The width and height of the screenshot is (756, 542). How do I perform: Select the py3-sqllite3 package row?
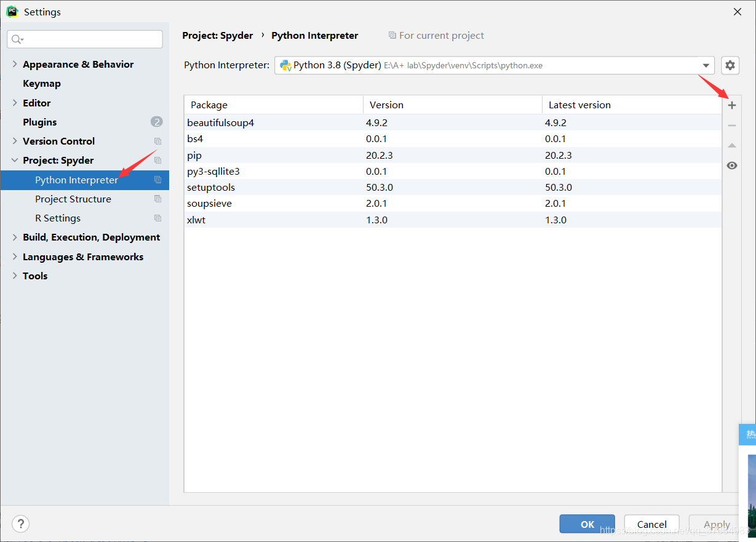[453, 171]
